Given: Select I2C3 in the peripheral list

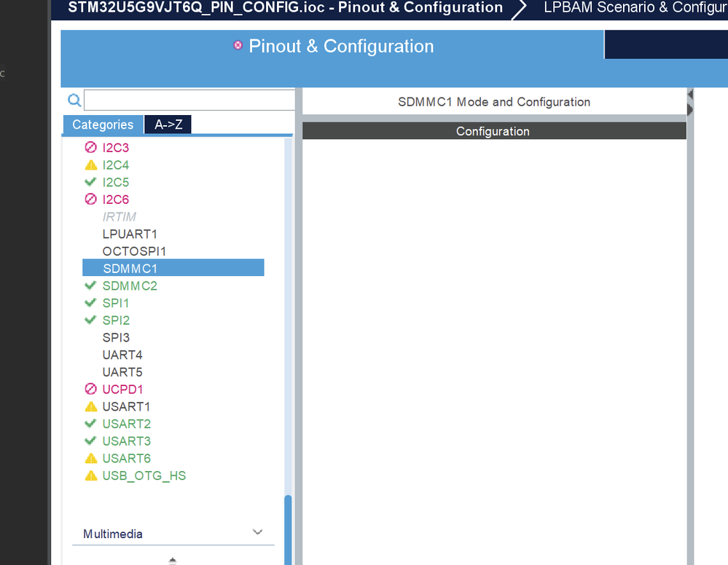Looking at the screenshot, I should (x=116, y=148).
